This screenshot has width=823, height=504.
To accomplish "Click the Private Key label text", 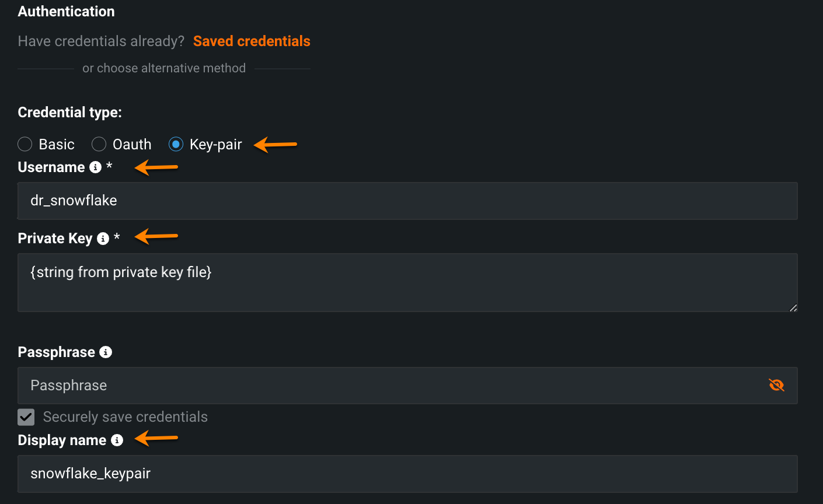I will click(x=55, y=239).
